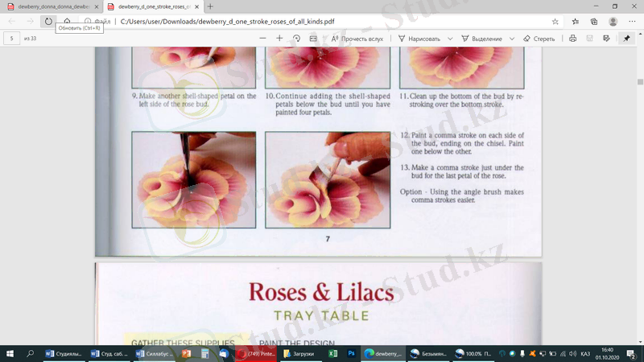Rotate the PDF page
The height and width of the screenshot is (362, 644).
[296, 38]
